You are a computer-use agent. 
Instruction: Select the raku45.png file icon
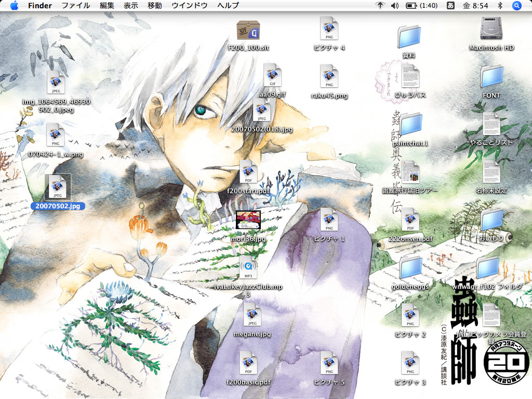point(329,76)
